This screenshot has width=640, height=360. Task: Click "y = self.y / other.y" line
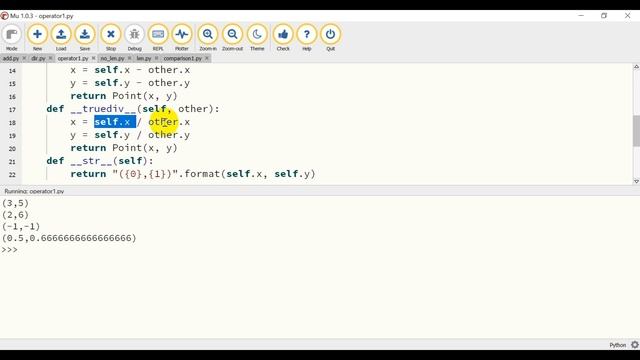[130, 135]
